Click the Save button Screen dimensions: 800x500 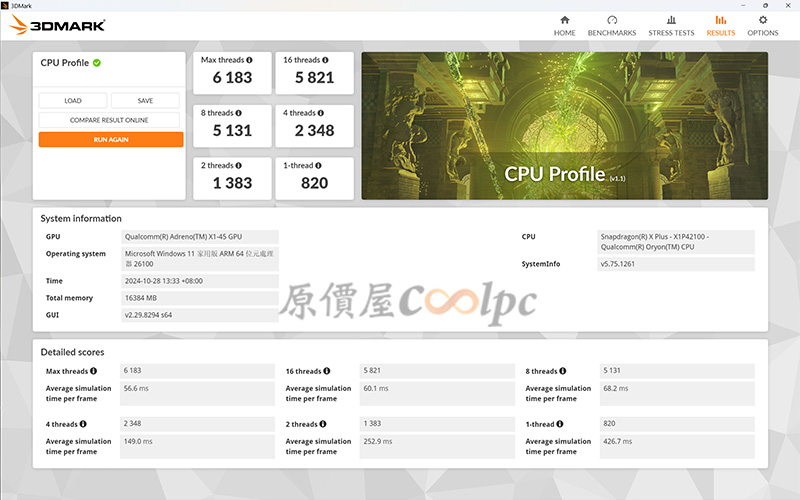coord(145,101)
